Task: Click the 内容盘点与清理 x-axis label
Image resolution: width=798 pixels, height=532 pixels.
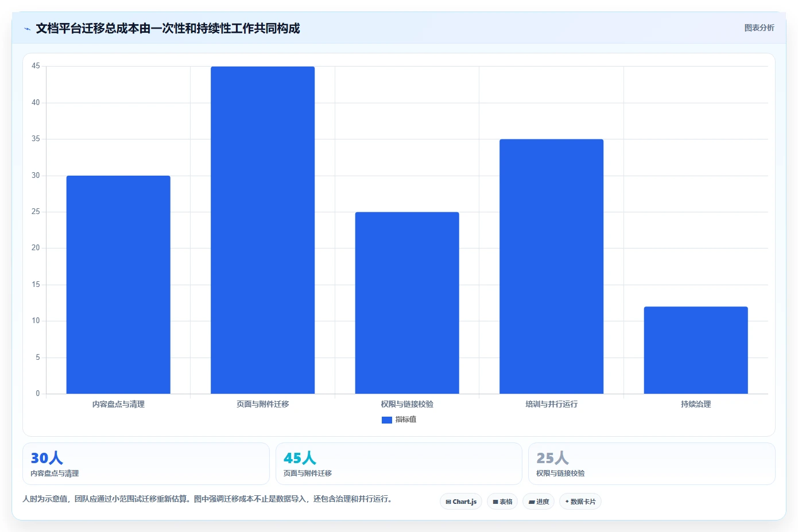Action: pos(118,404)
